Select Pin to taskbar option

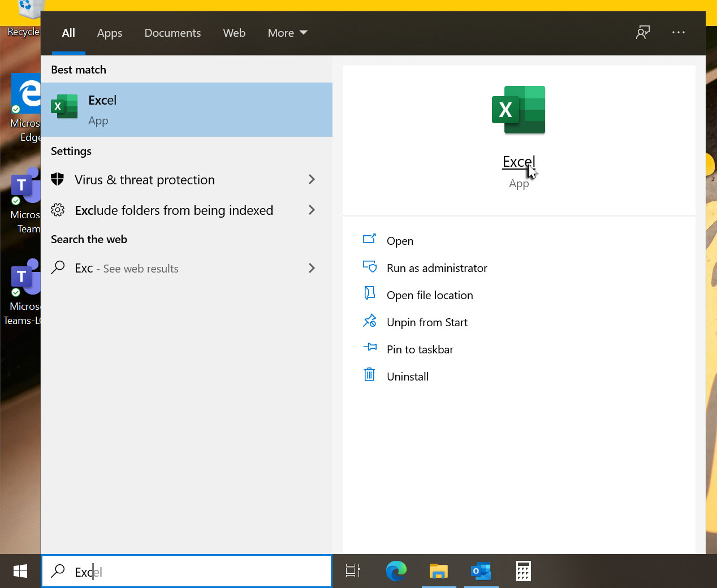[420, 349]
